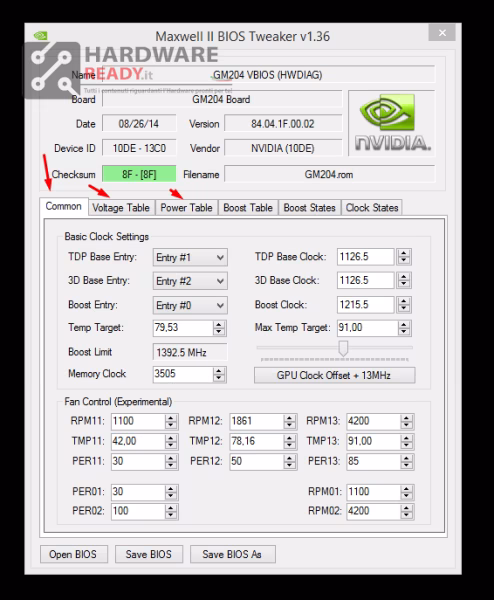Click the TMP13 stepper arrows

coord(407,441)
